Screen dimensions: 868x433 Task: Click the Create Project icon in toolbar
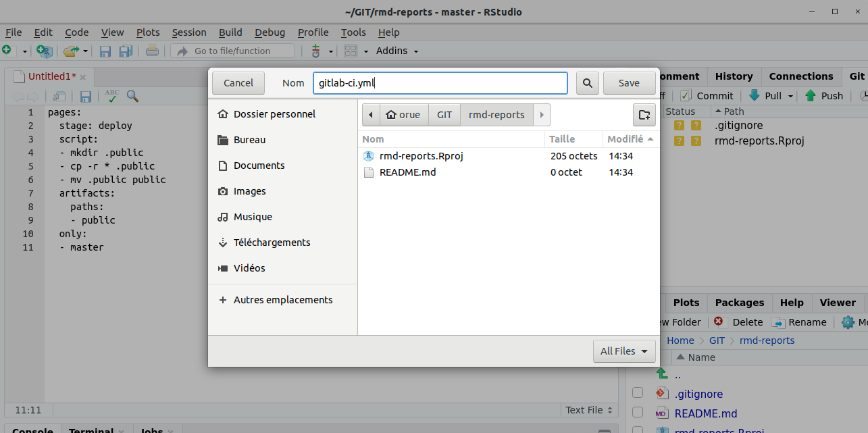pyautogui.click(x=45, y=51)
